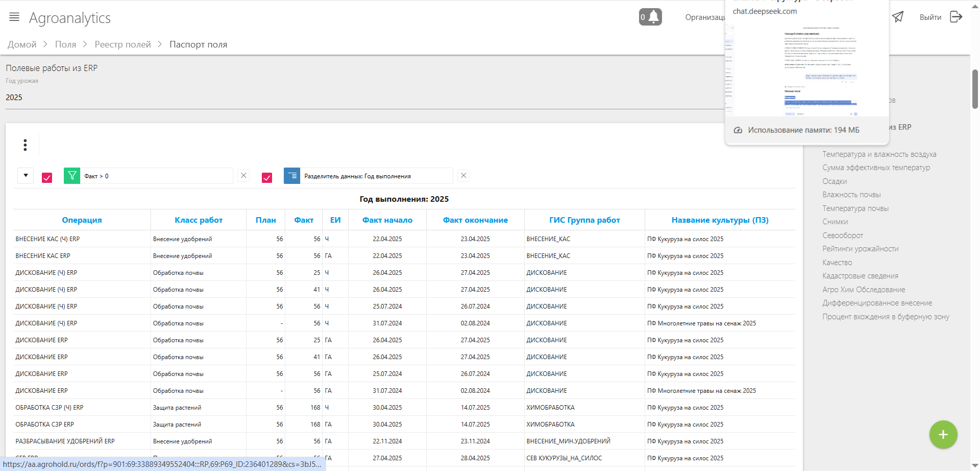Viewport: 980px width, 471px height.
Task: Open the 'Класс работ' column header menu
Action: (x=199, y=220)
